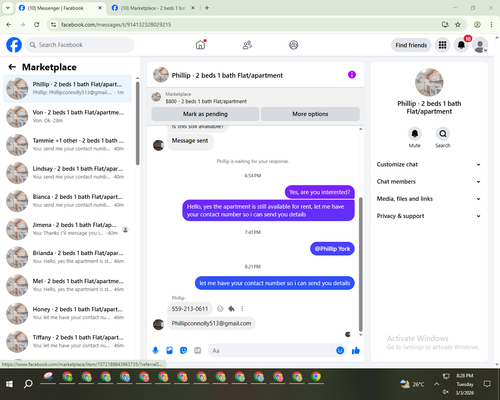Click the weather 26°C taskbar widget
This screenshot has height=400, width=500.
412,384
